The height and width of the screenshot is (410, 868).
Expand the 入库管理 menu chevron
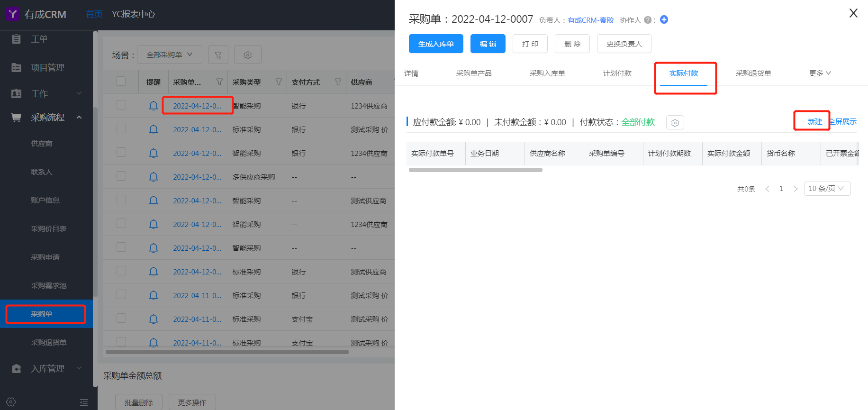point(79,368)
